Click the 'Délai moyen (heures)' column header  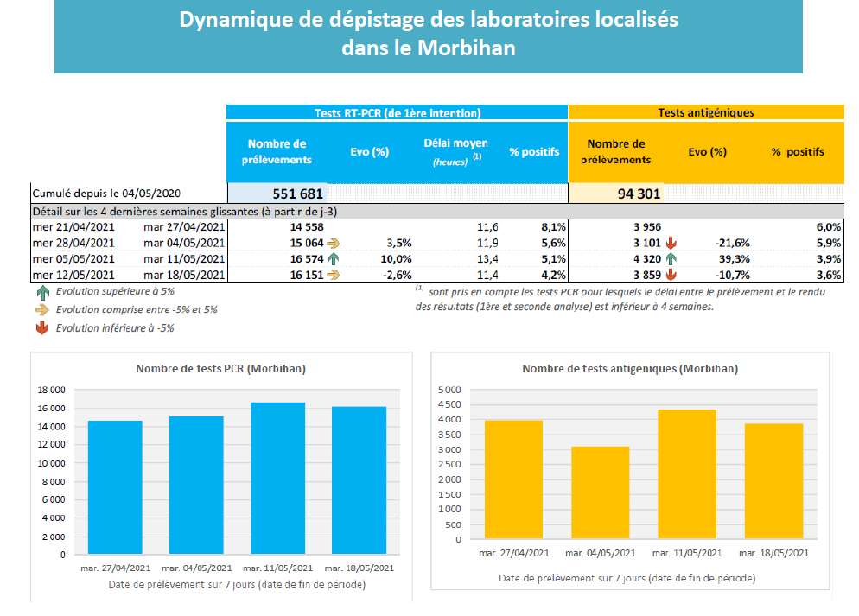455,151
